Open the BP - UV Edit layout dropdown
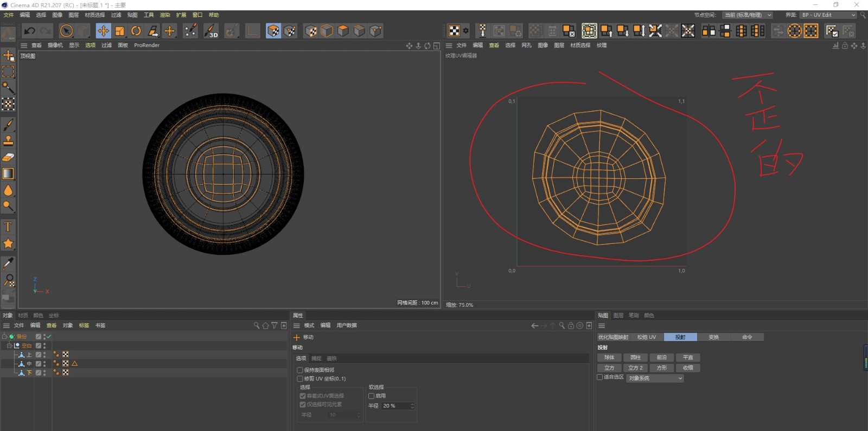Image resolution: width=868 pixels, height=431 pixels. [x=828, y=15]
